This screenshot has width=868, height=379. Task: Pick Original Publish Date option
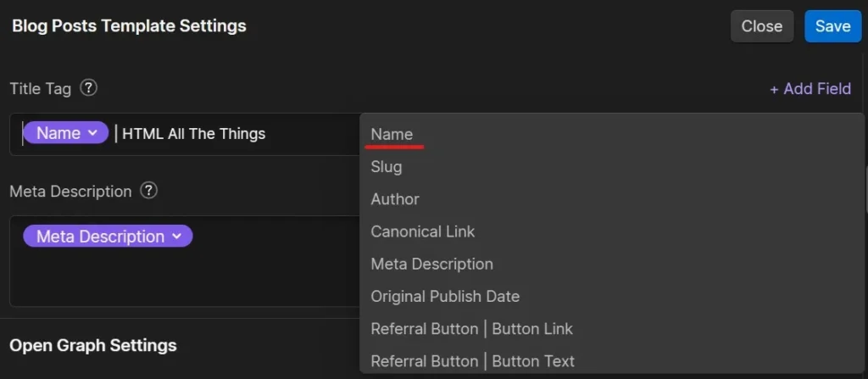[x=445, y=297]
